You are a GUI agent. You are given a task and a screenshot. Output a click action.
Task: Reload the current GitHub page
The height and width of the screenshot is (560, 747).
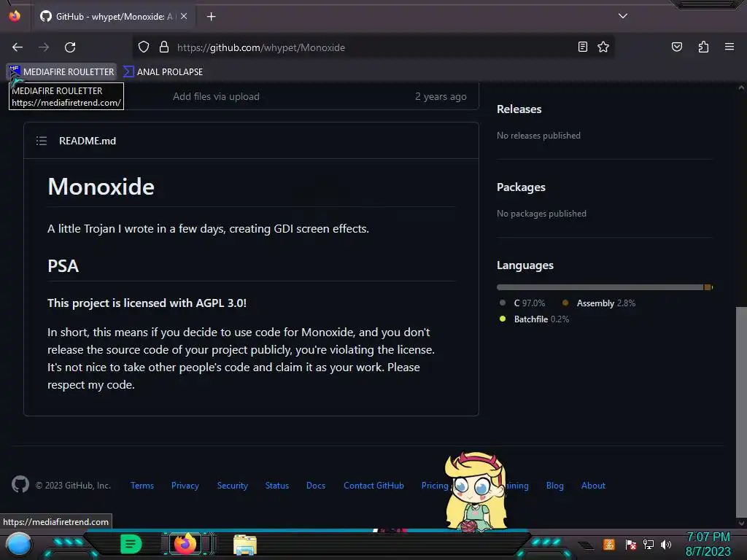point(70,47)
